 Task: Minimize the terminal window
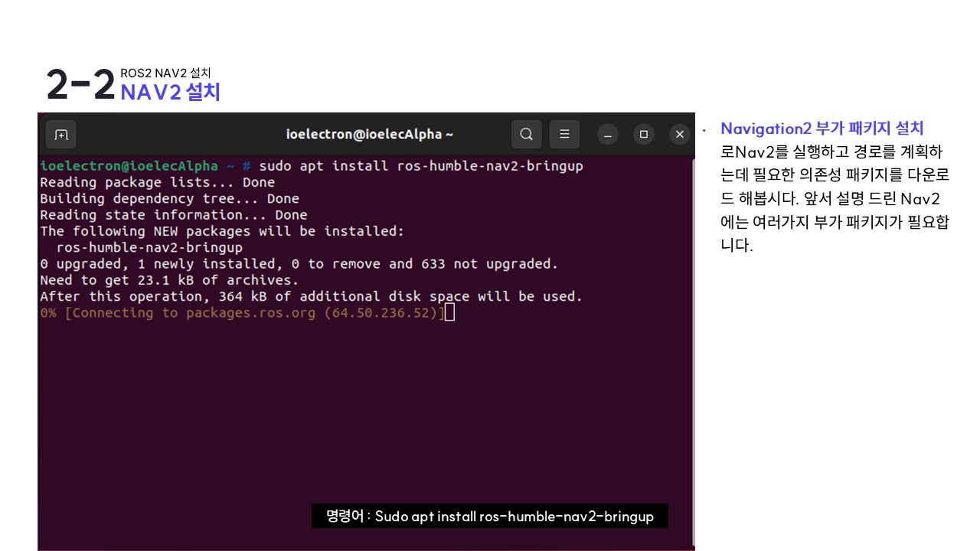pos(608,135)
